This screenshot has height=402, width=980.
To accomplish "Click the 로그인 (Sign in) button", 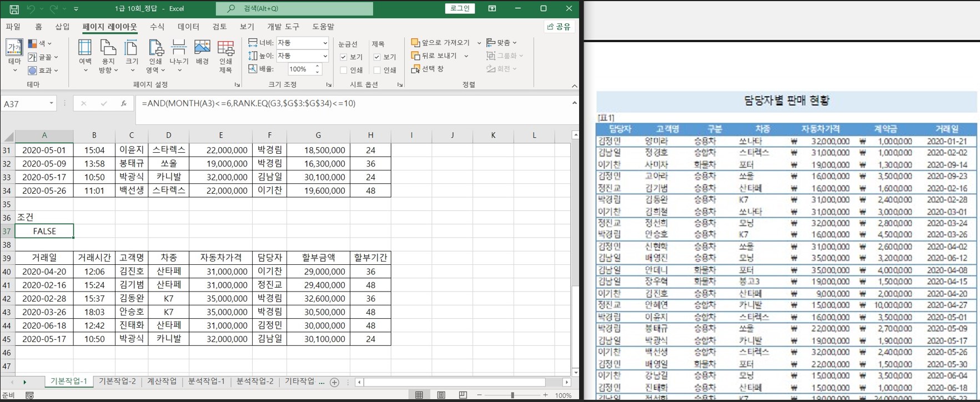I will coord(460,8).
